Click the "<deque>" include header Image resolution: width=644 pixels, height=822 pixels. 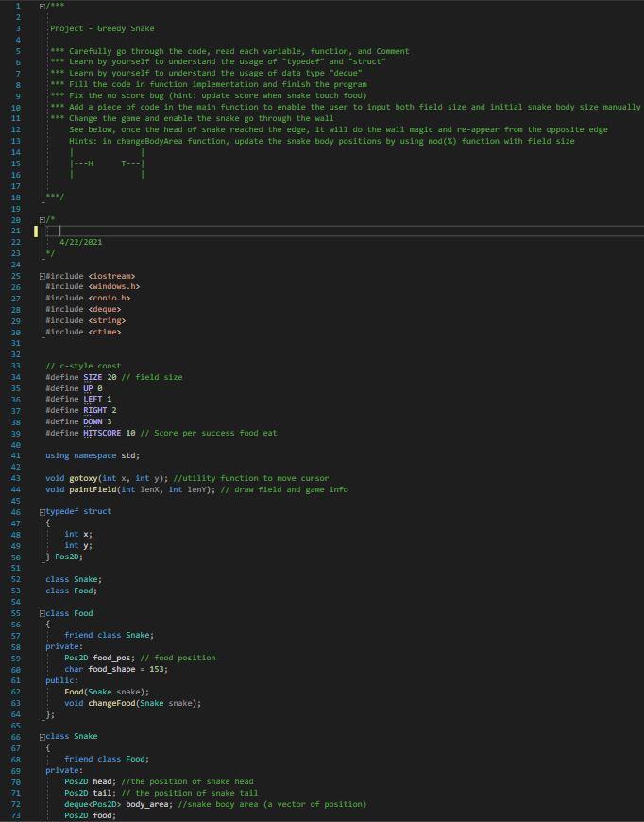click(x=104, y=309)
